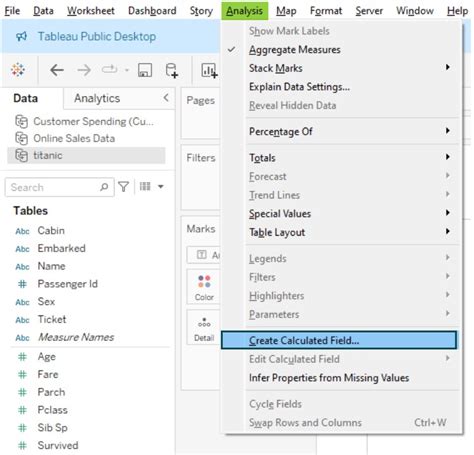Open the Story menu
This screenshot has width=474, height=455.
pos(201,11)
